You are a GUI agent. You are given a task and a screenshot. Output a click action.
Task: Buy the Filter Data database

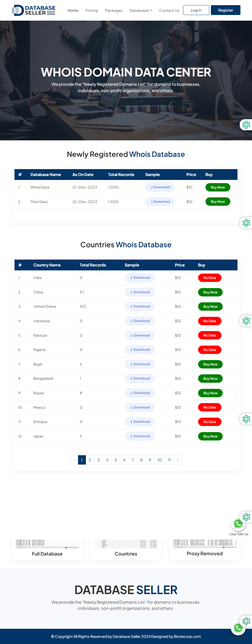[218, 202]
